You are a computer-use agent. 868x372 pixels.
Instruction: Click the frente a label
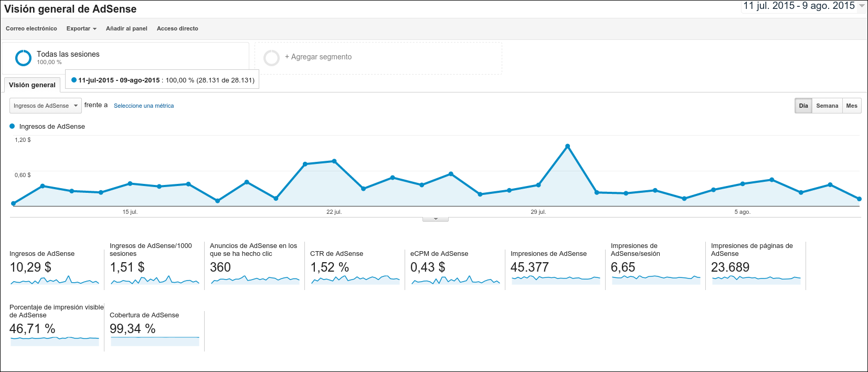pos(96,105)
